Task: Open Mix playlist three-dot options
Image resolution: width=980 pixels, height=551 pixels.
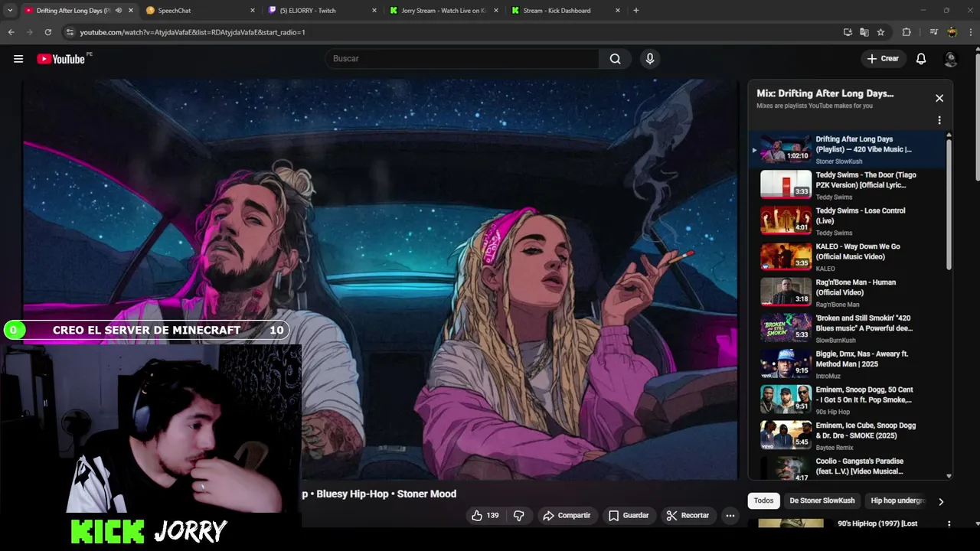Action: [939, 120]
